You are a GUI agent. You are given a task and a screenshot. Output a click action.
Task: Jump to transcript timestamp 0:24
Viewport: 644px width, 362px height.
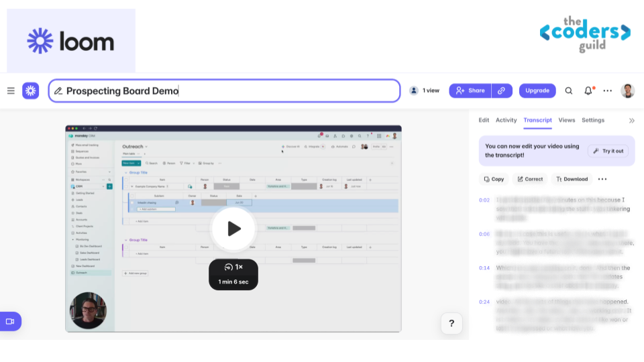pos(484,302)
